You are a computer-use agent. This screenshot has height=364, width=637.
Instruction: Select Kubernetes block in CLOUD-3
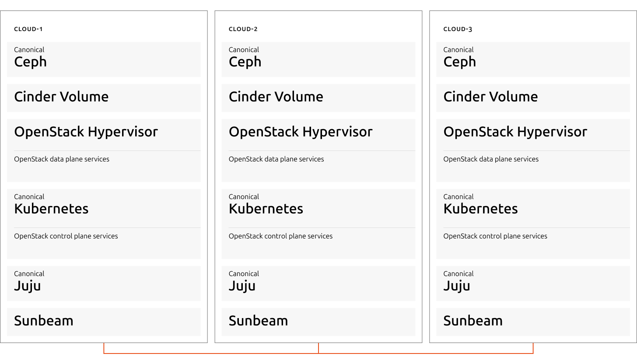[533, 224]
